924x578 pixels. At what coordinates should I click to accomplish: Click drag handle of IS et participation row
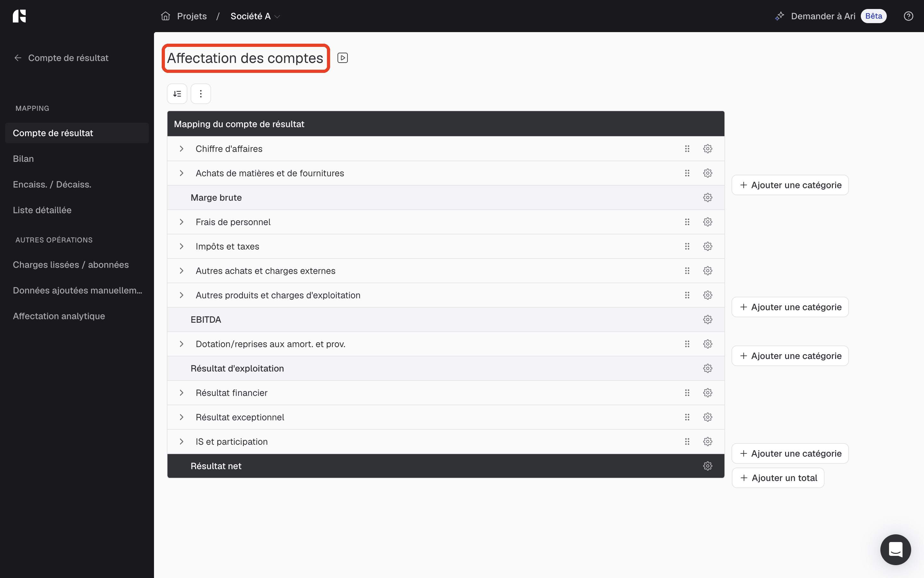tap(687, 442)
